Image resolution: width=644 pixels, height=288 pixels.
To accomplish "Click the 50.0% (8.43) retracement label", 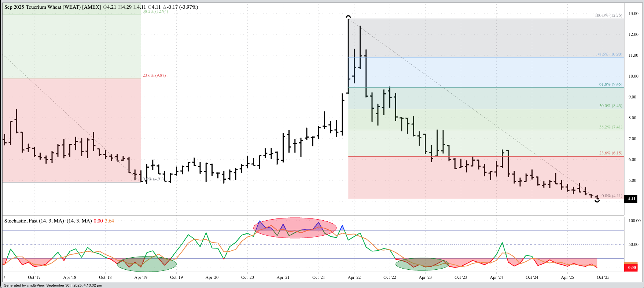I will point(611,106).
